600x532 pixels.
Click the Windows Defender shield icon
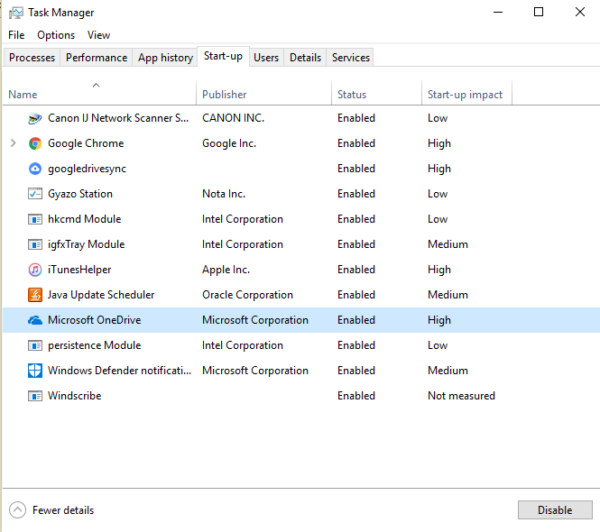[35, 370]
